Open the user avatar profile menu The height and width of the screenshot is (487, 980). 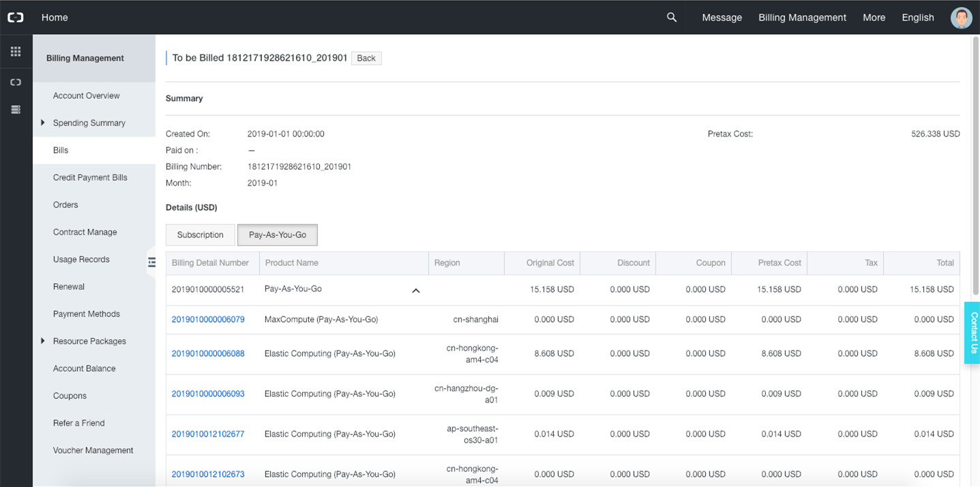tap(962, 18)
